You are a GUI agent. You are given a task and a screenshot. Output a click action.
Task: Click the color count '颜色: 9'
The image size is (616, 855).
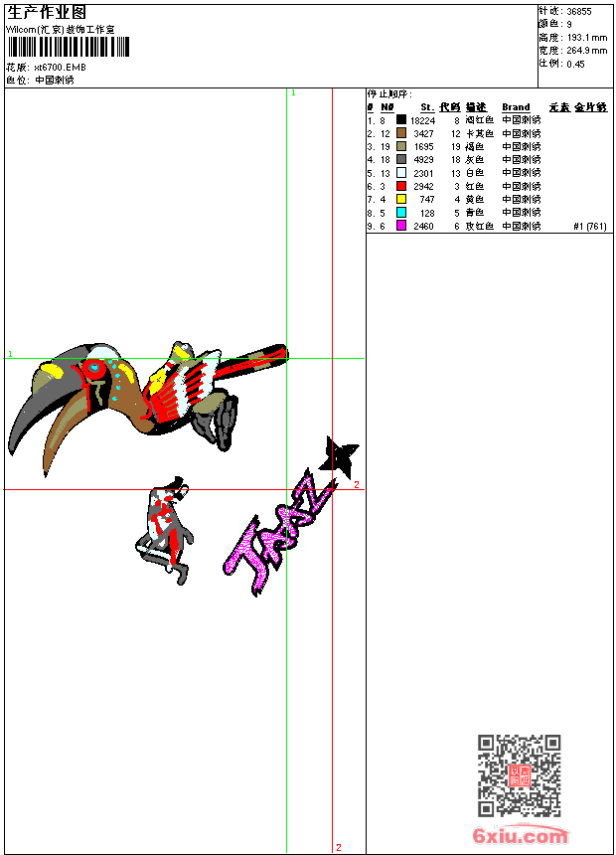point(555,25)
